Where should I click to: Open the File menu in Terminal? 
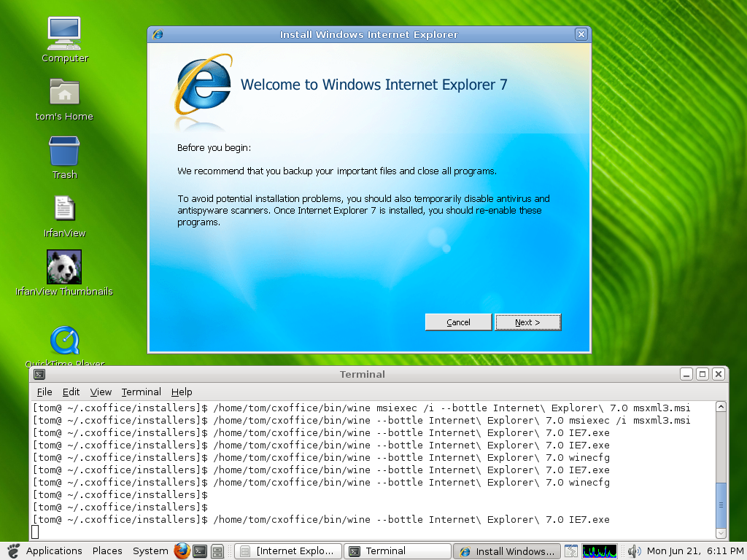click(x=44, y=392)
